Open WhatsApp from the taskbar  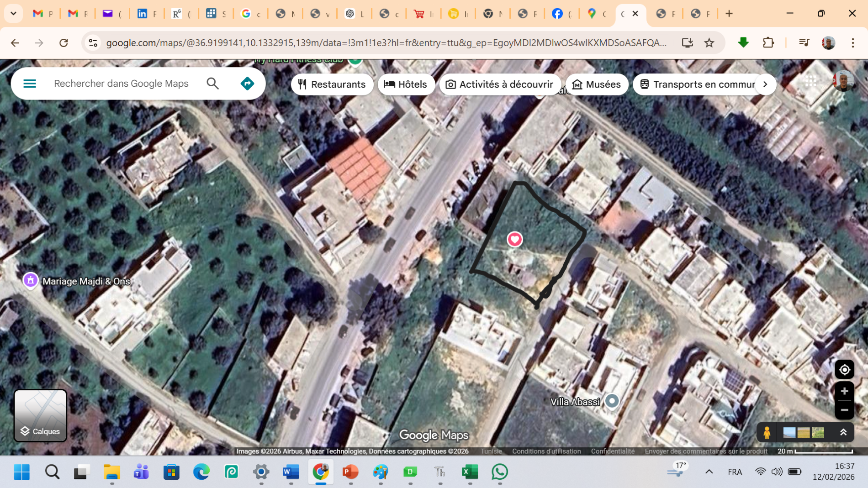(499, 472)
